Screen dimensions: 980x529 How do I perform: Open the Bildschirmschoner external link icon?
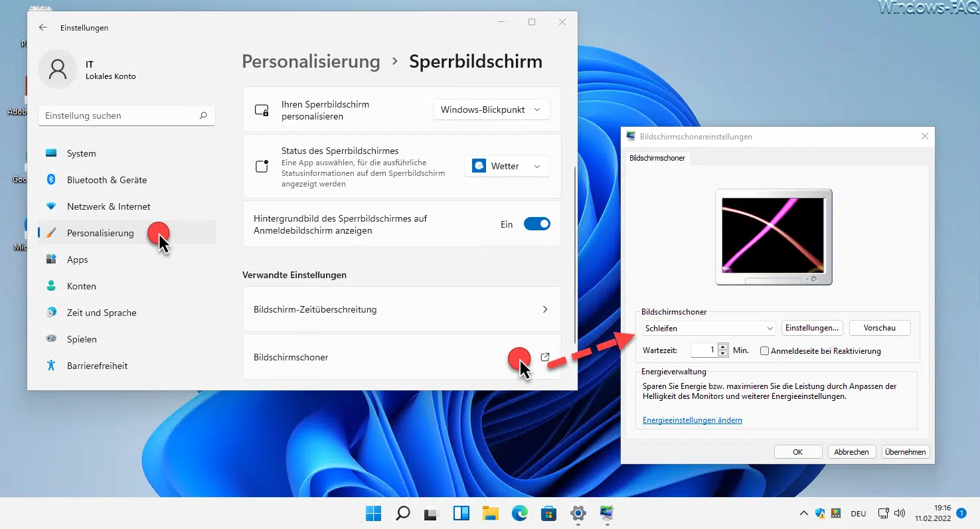[545, 357]
